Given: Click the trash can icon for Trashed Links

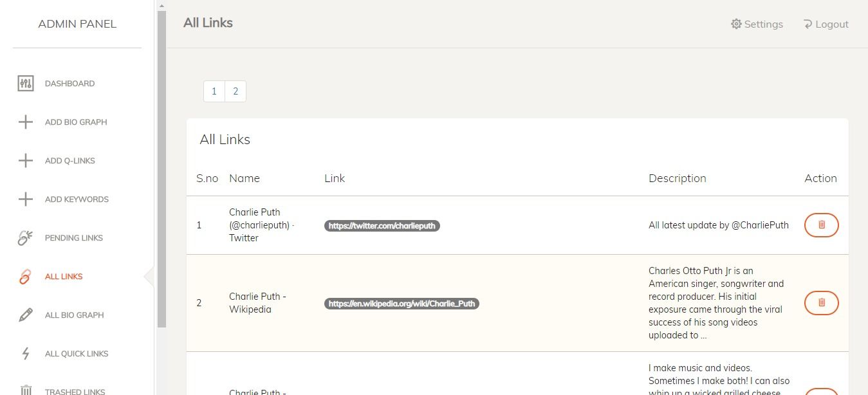Looking at the screenshot, I should point(25,391).
